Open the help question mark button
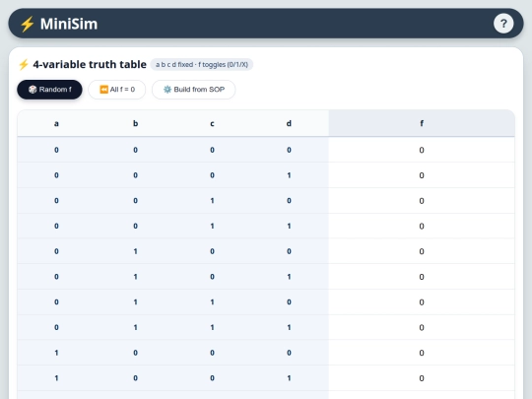532x399 pixels. tap(503, 24)
